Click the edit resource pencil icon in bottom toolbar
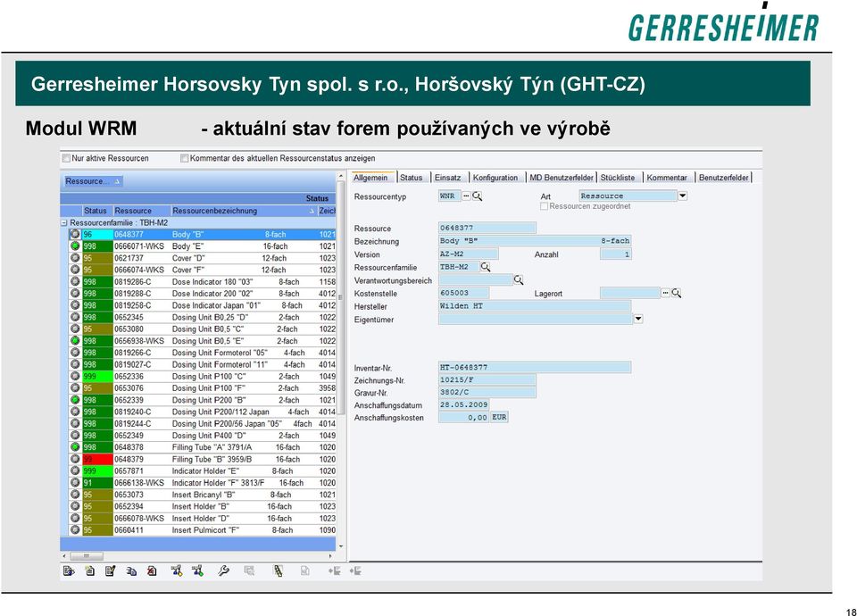Image resolution: width=857 pixels, height=616 pixels. tap(110, 571)
